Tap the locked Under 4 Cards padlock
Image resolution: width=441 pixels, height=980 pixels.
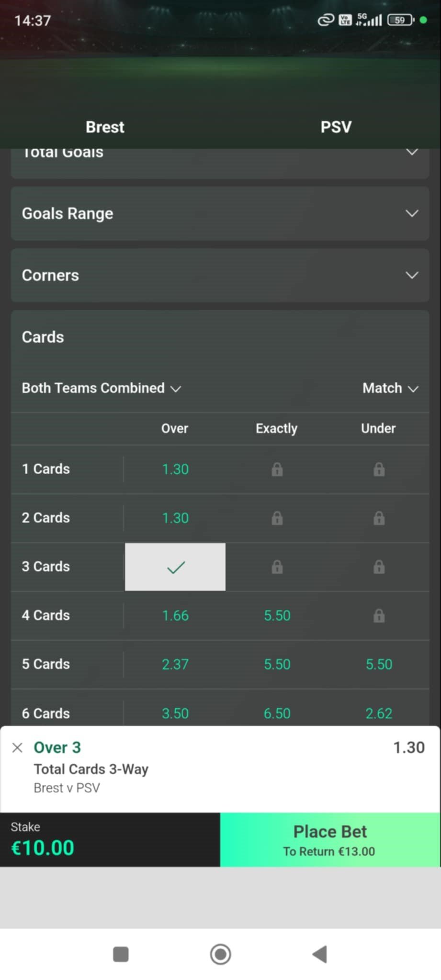coord(379,615)
